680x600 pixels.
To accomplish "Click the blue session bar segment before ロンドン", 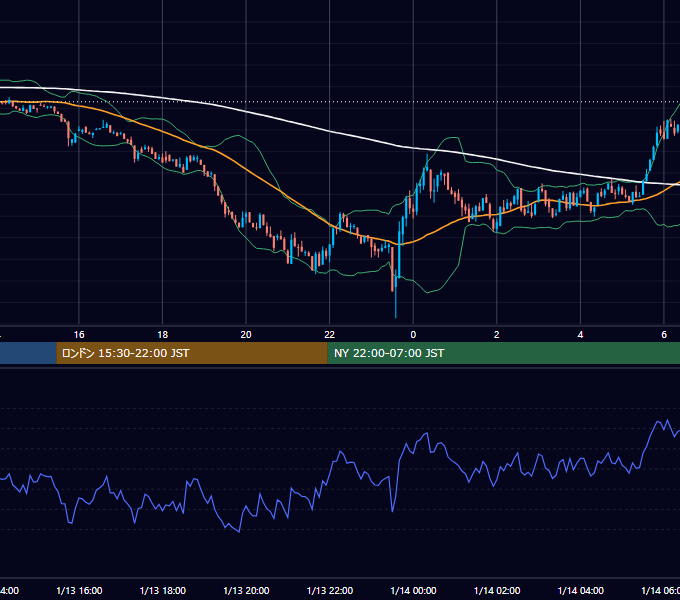I will tap(28, 353).
